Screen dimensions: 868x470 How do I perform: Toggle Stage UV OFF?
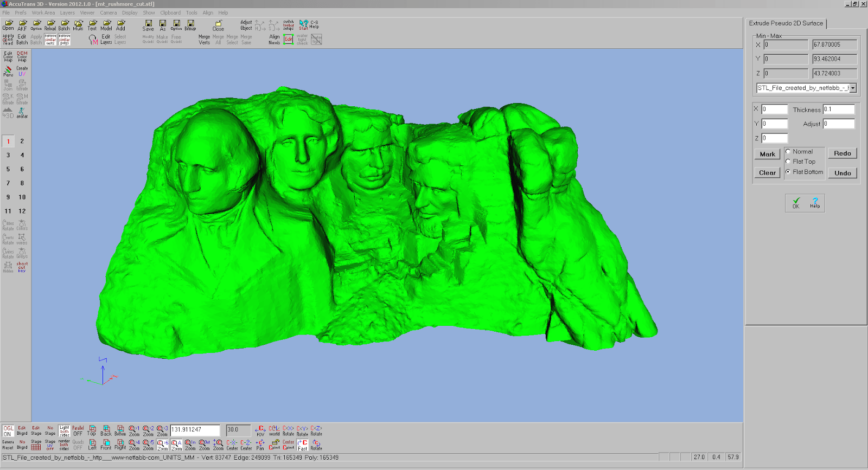(50, 445)
